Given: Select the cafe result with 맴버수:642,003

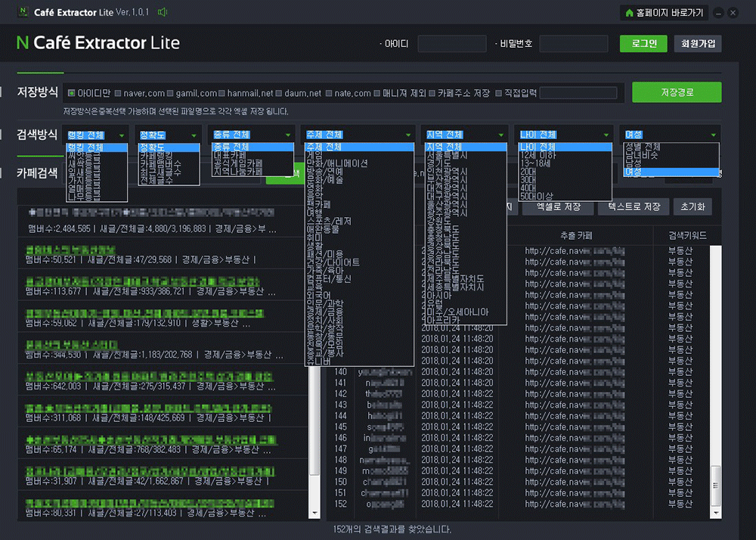Looking at the screenshot, I should (163, 381).
